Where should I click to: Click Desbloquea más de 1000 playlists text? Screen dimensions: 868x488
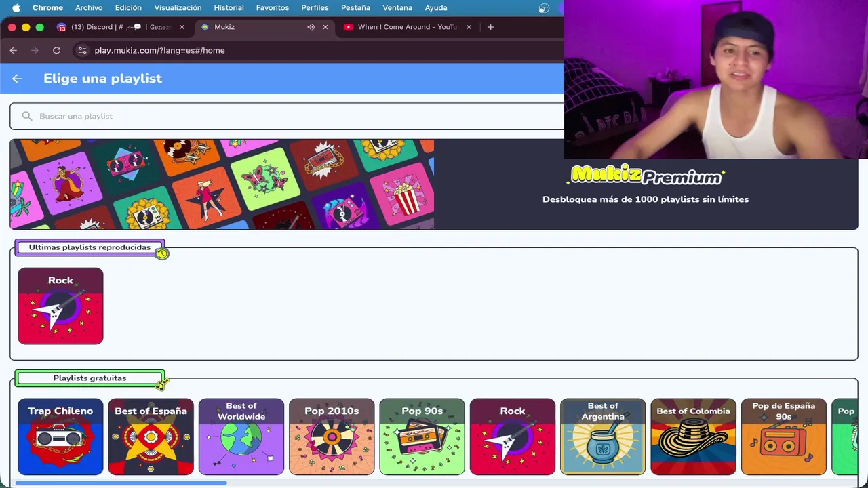(x=646, y=199)
